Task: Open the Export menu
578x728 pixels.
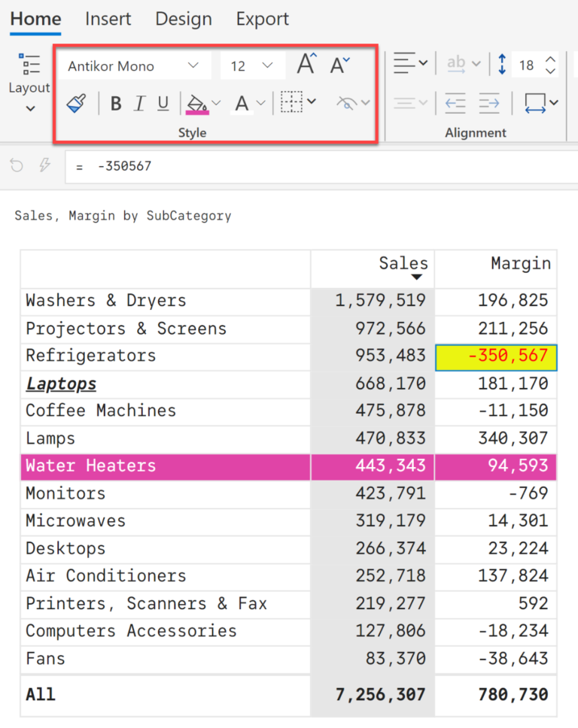Action: click(262, 19)
